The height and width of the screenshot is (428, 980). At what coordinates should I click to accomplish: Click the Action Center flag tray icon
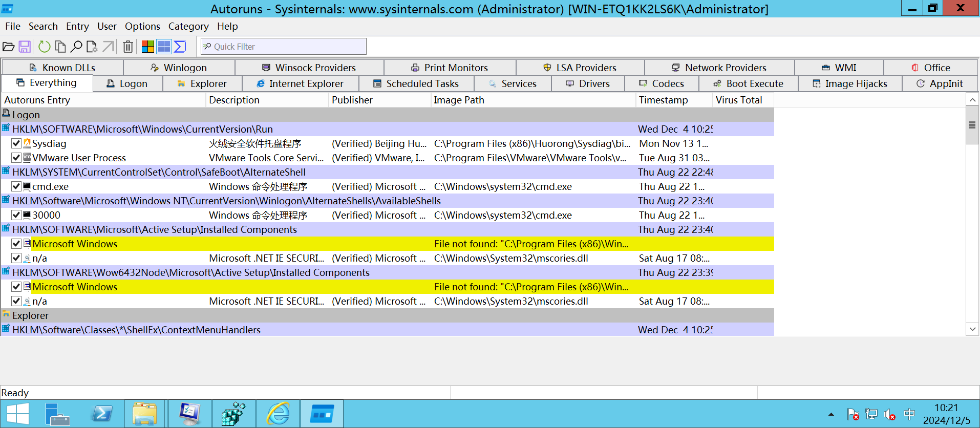pyautogui.click(x=853, y=414)
